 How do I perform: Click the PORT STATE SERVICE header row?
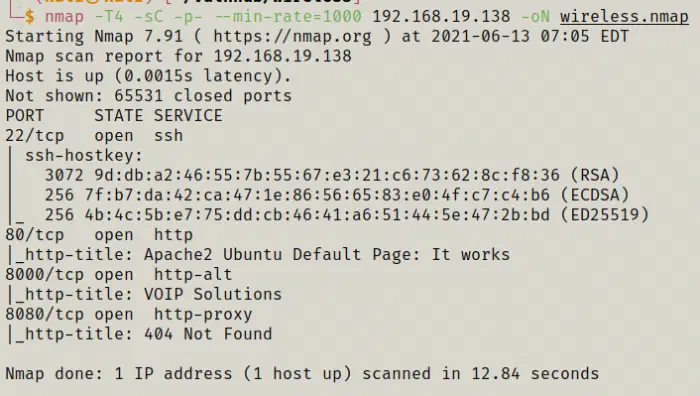(x=114, y=116)
